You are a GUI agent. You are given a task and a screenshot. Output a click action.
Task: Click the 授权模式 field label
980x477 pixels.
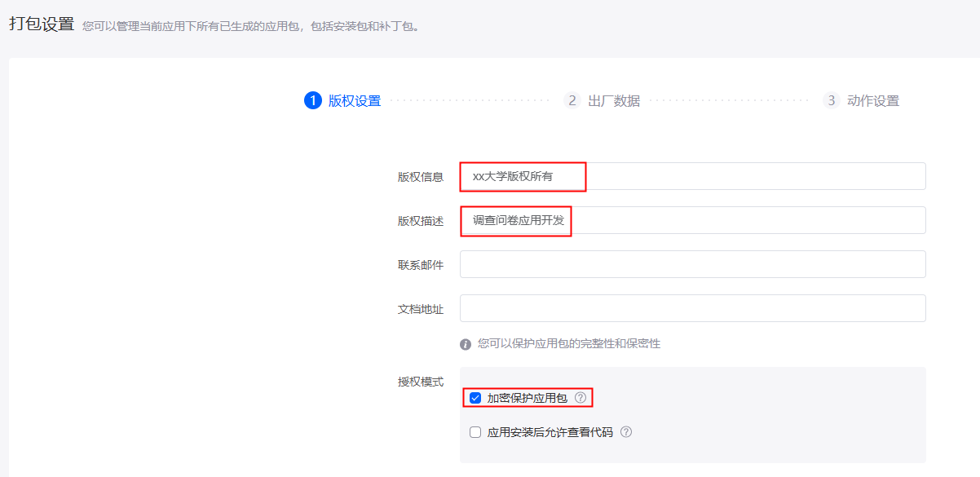coord(421,382)
